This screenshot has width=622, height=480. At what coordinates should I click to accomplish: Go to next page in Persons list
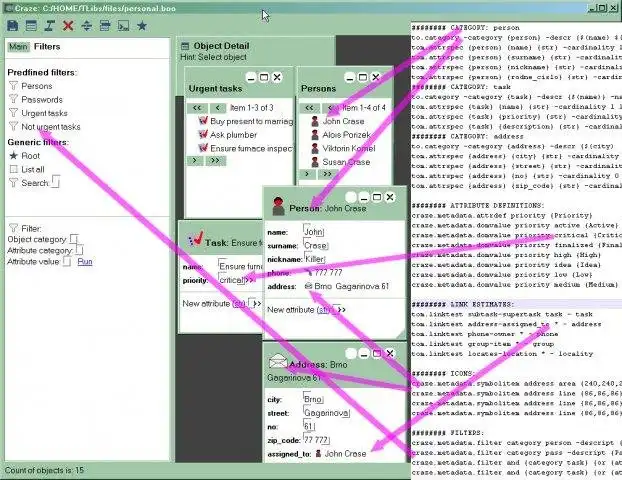point(307,174)
